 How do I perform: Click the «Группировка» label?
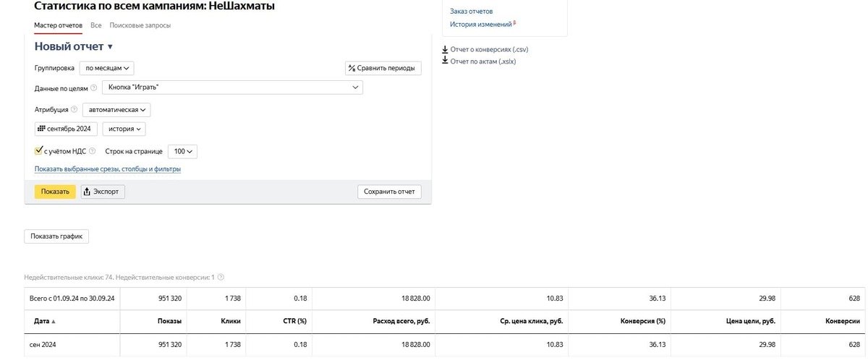pyautogui.click(x=54, y=68)
